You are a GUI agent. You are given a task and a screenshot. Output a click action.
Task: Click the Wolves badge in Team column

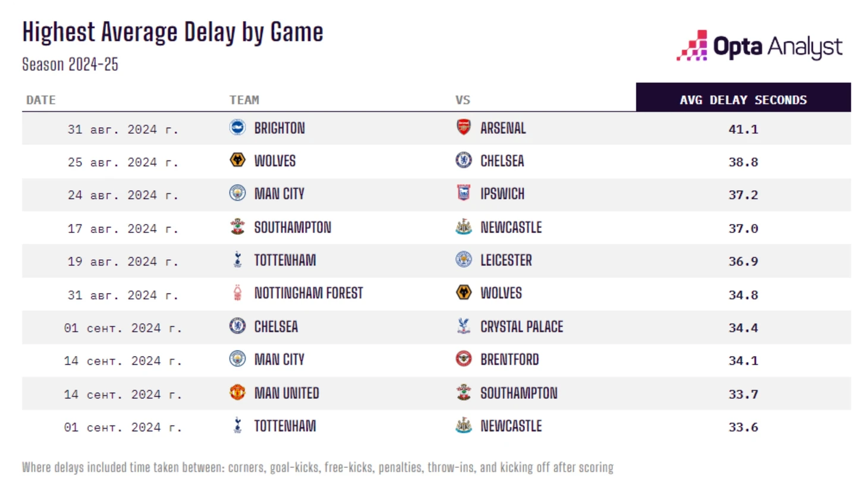(237, 160)
